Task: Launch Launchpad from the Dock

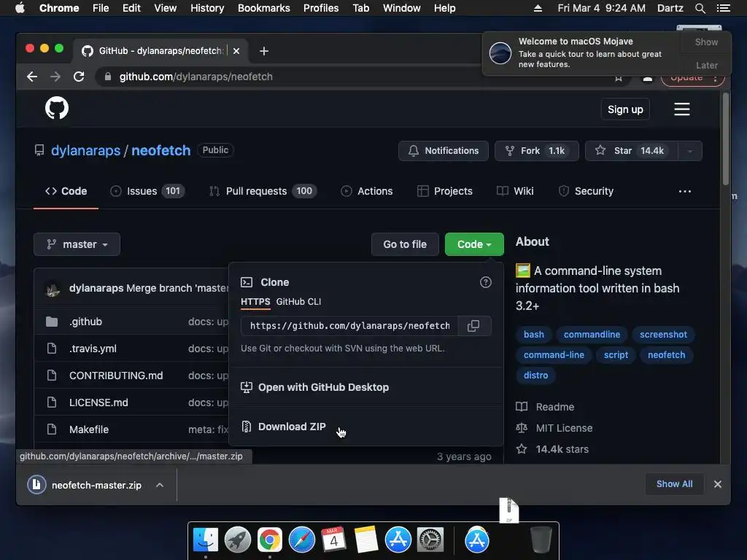Action: pos(238,540)
